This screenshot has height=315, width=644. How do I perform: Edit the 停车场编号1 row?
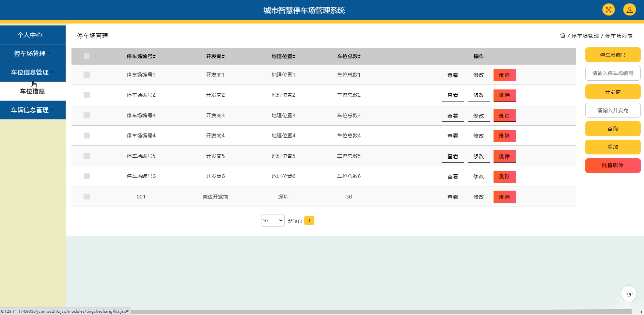479,75
